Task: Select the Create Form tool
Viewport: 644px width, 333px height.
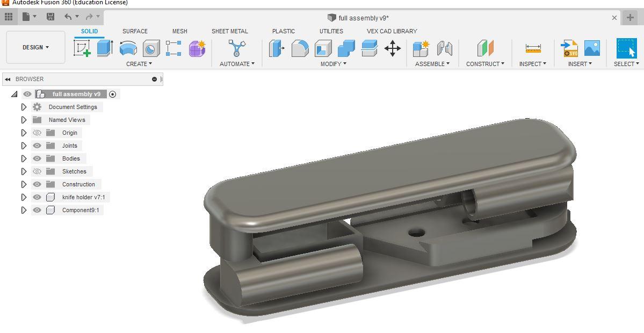Action: coord(197,48)
